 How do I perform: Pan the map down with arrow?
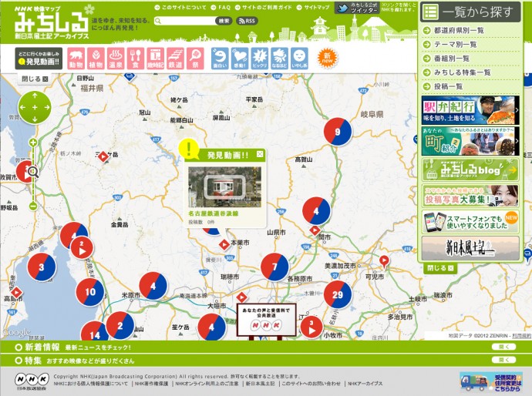click(35, 119)
